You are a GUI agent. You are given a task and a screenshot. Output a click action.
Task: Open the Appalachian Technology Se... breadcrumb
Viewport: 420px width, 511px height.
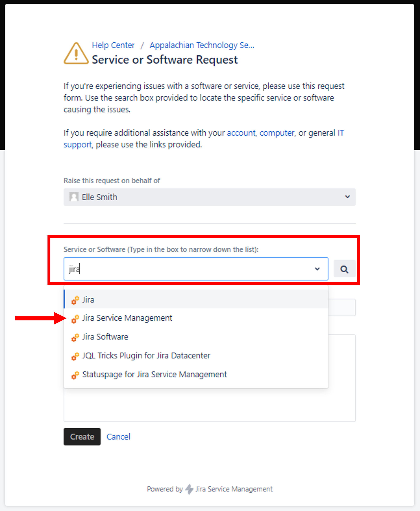(x=202, y=45)
